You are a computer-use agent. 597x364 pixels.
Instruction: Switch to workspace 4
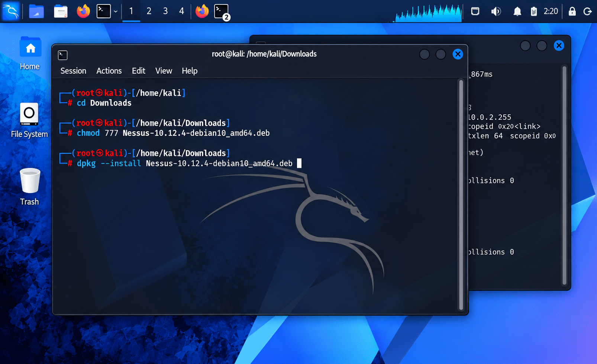[181, 11]
